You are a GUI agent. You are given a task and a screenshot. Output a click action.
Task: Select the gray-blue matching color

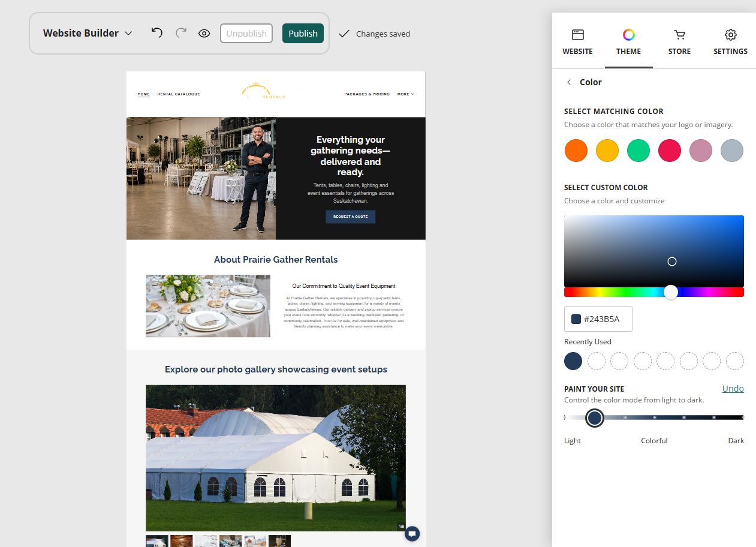[x=732, y=151]
